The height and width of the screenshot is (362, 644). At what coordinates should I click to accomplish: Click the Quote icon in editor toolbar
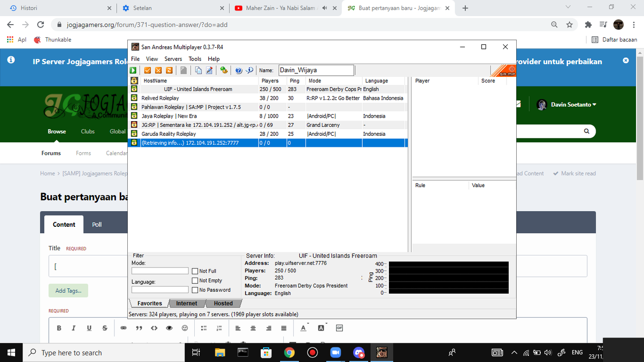coord(139,328)
